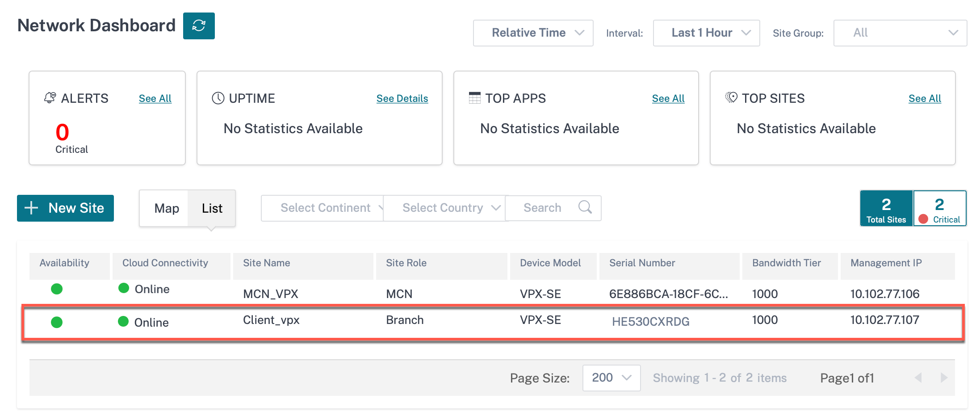The image size is (980, 412).
Task: Change Page Size 200 dropdown
Action: pos(611,378)
